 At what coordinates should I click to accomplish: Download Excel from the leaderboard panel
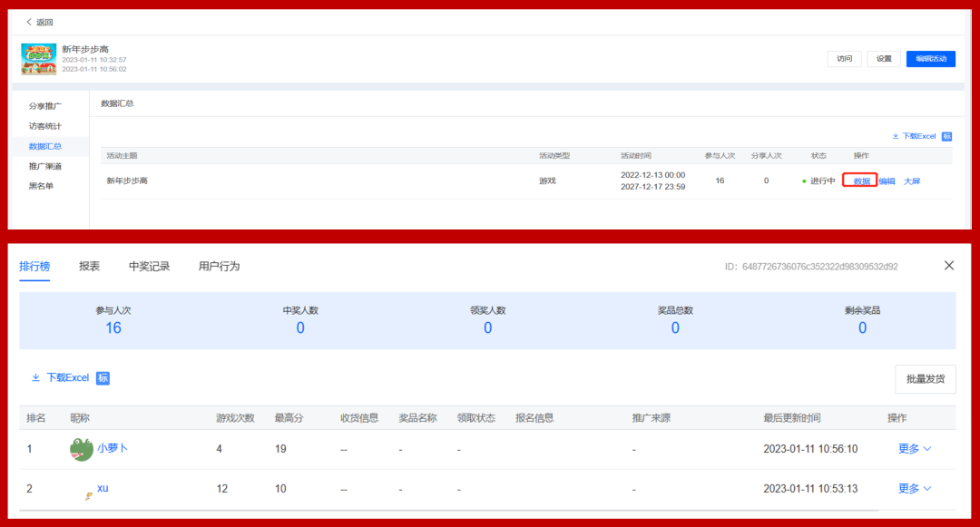[x=61, y=377]
